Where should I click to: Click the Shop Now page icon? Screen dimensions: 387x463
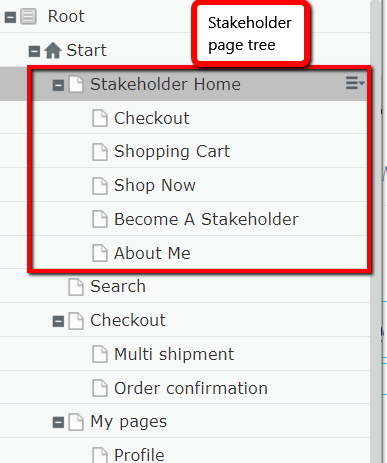[x=100, y=185]
